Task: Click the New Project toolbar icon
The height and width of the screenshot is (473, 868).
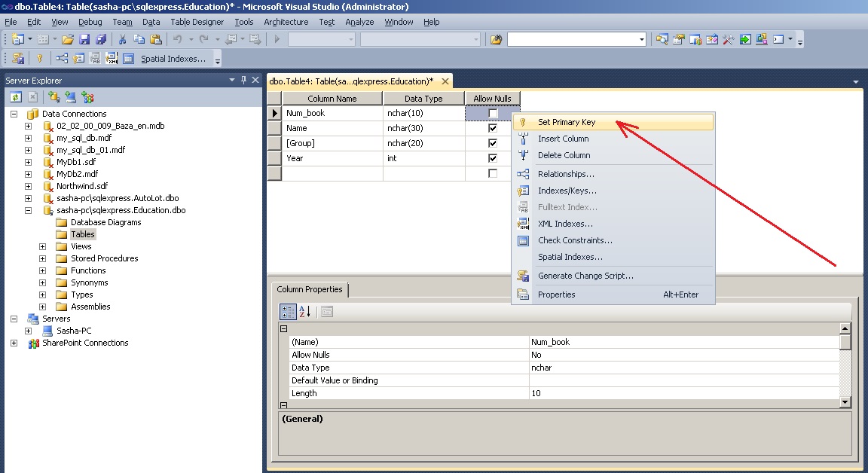Action: 18,39
